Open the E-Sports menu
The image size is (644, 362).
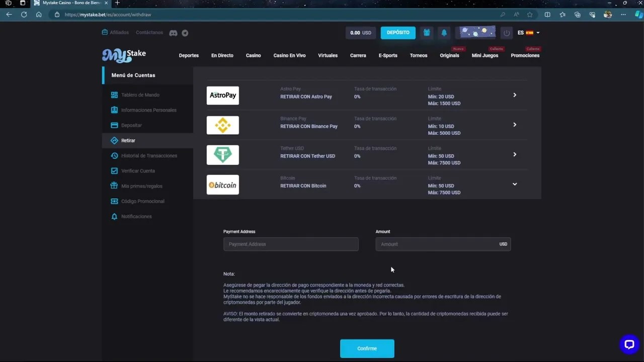point(388,55)
